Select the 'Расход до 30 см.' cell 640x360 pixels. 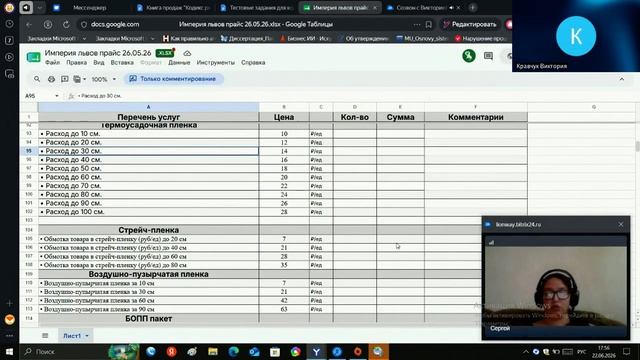(x=149, y=151)
